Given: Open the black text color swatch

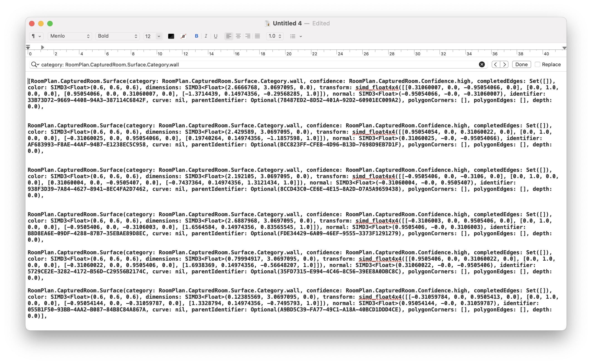Looking at the screenshot, I should pos(171,36).
